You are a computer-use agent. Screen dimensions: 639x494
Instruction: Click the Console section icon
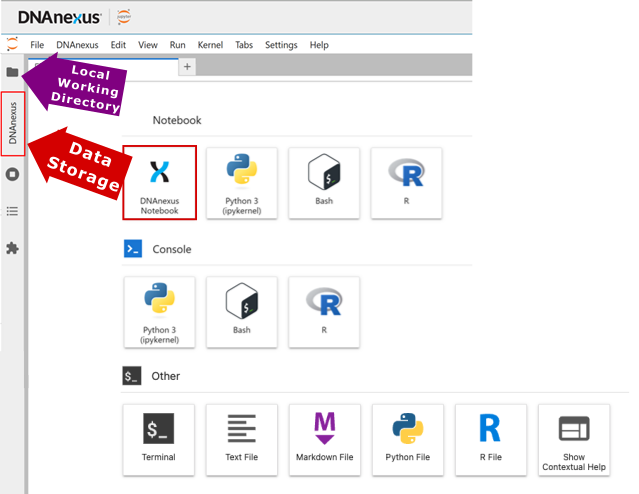pyautogui.click(x=133, y=249)
